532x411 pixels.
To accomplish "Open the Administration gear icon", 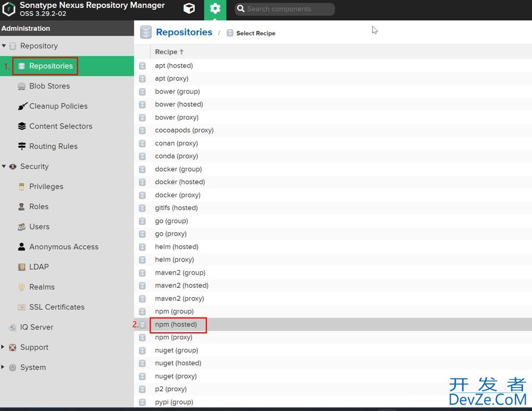I will click(x=215, y=9).
